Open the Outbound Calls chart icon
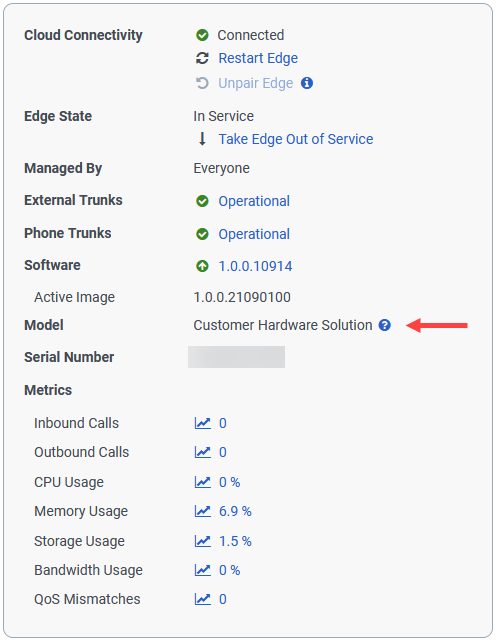The height and width of the screenshot is (642, 497). (203, 452)
